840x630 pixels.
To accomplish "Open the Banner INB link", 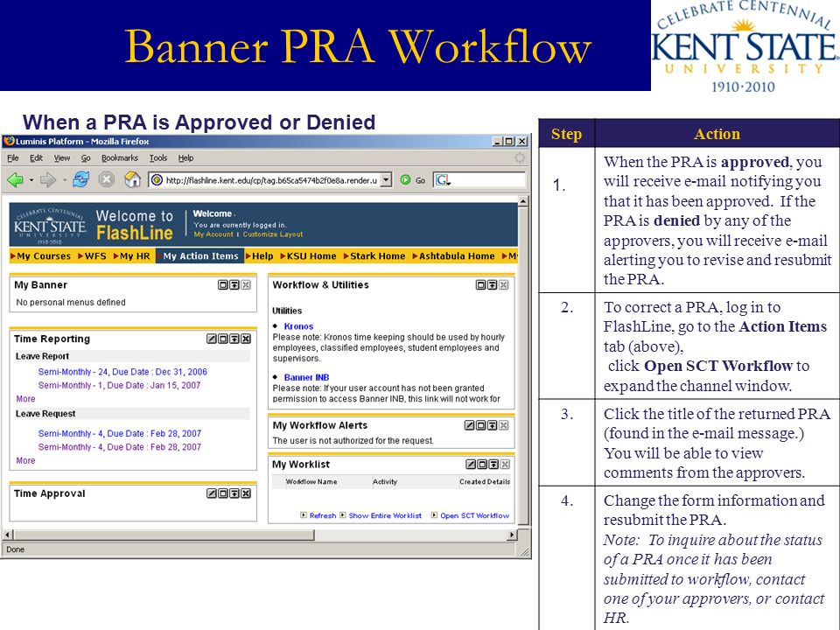I will click(306, 377).
